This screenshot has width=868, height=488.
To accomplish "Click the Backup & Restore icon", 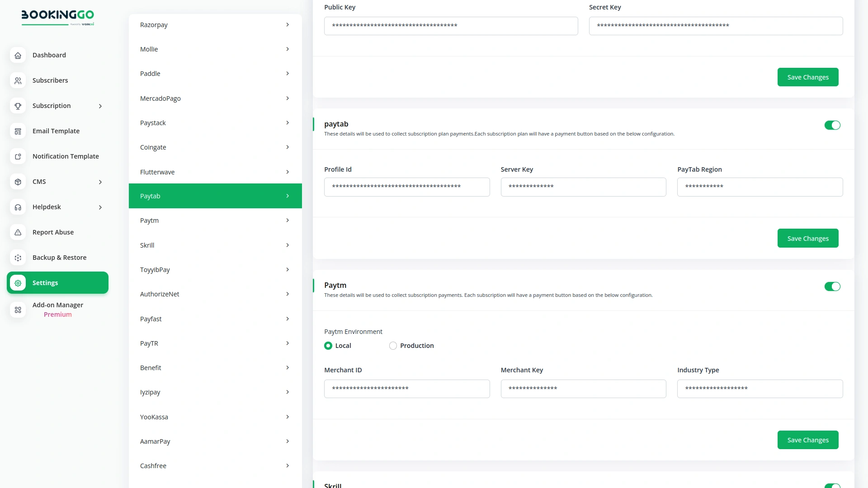I will point(18,258).
